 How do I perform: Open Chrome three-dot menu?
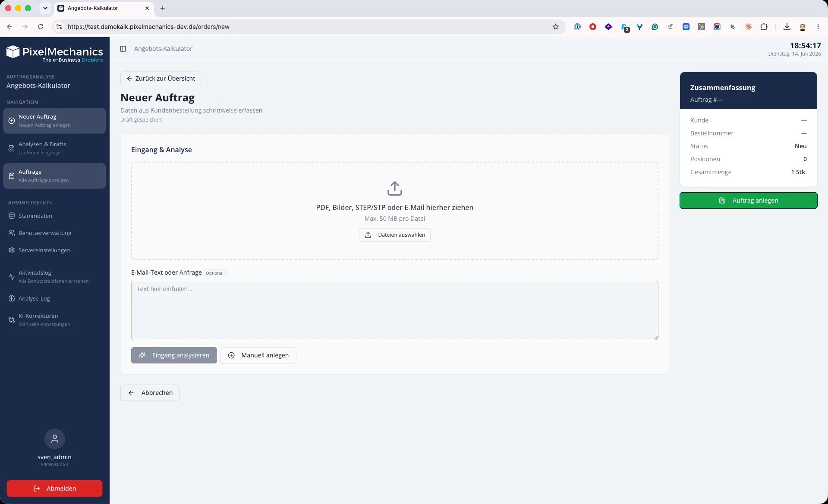click(x=818, y=27)
